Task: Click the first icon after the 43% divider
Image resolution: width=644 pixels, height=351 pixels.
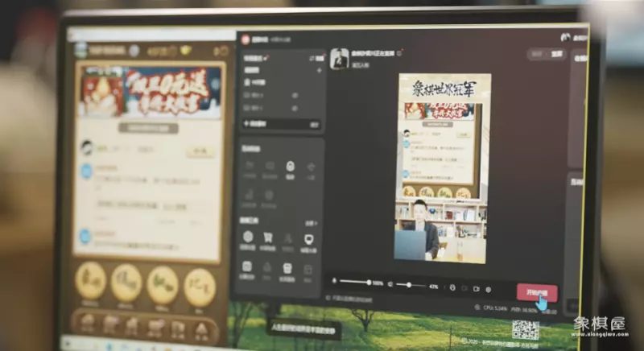Action: [x=452, y=287]
